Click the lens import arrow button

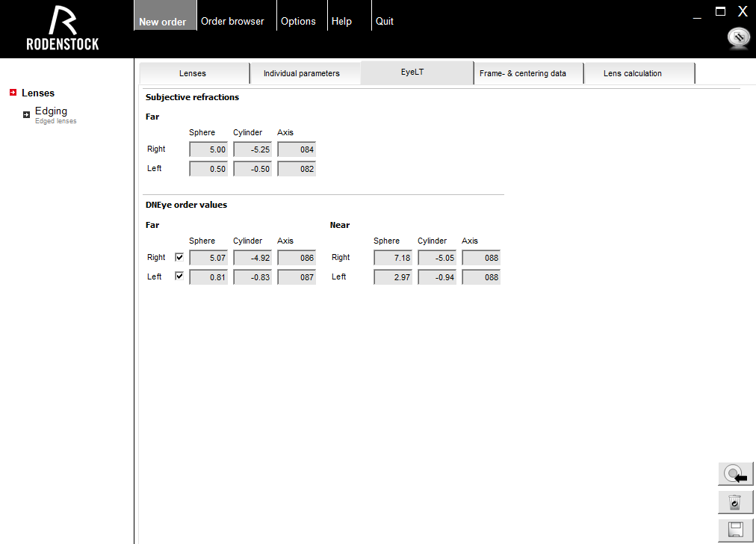(x=736, y=475)
